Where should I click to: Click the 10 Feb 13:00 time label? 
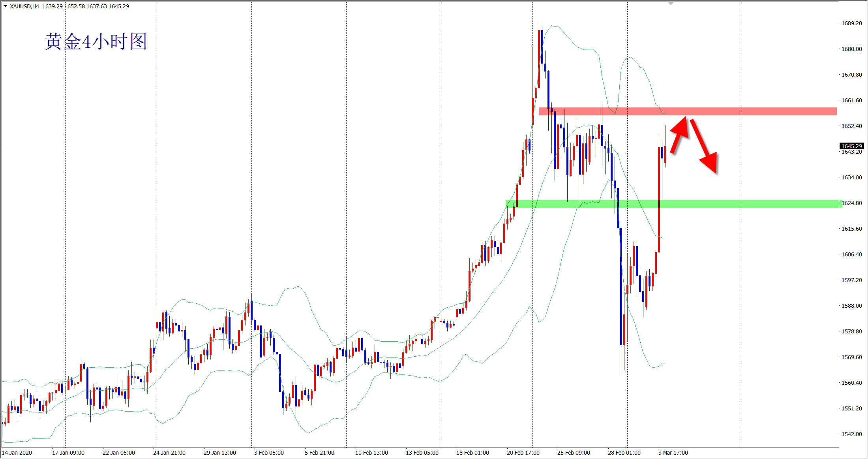tap(371, 453)
